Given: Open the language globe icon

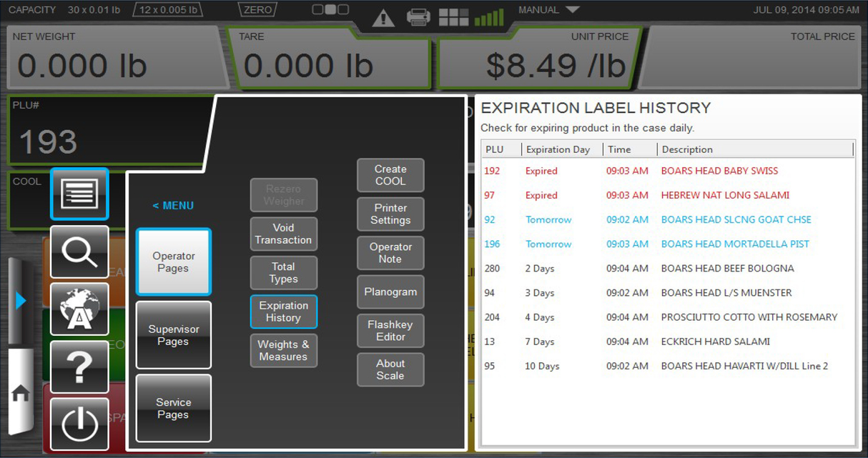Looking at the screenshot, I should pos(79,309).
